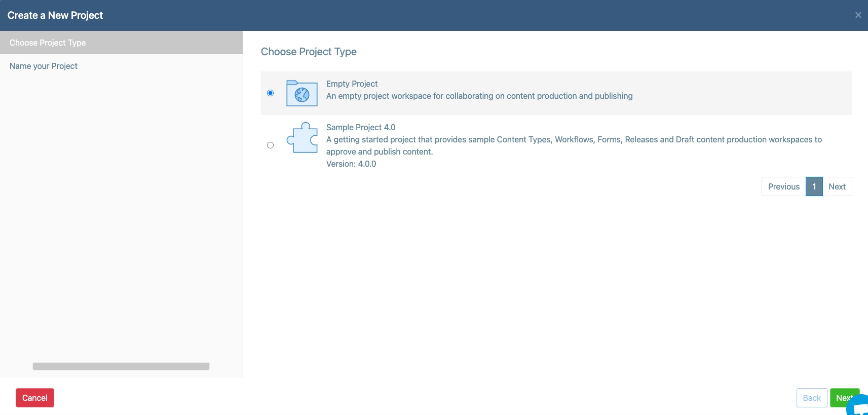Image resolution: width=868 pixels, height=415 pixels.
Task: Open the Choose Project Type step in sidebar
Action: pos(48,43)
